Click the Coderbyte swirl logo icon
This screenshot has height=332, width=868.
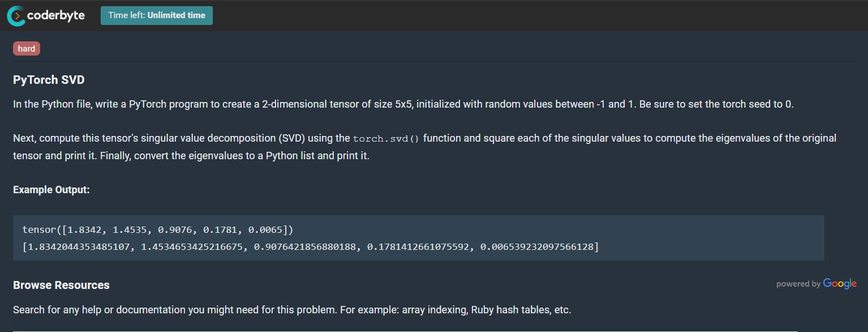coord(15,15)
